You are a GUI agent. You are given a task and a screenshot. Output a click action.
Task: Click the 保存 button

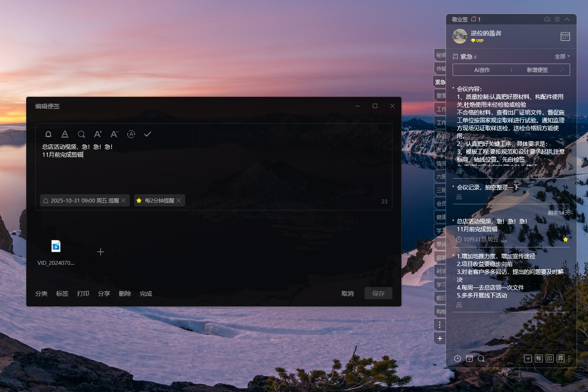pyautogui.click(x=378, y=294)
